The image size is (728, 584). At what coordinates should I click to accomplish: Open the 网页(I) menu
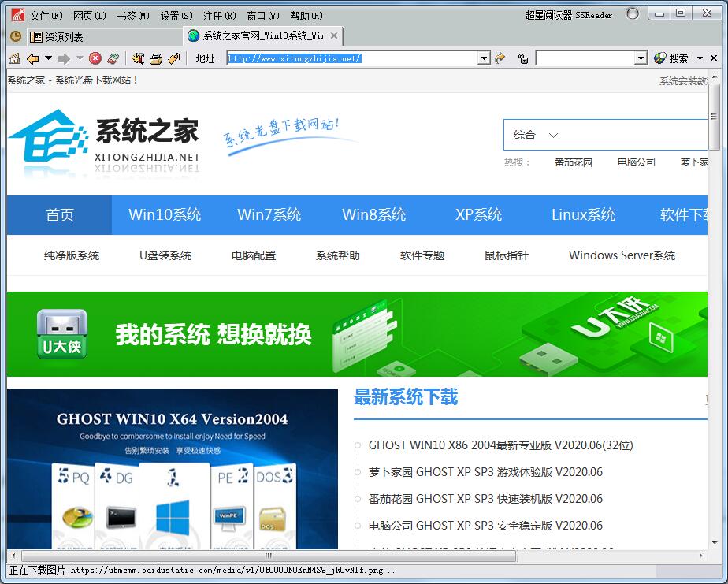point(89,16)
